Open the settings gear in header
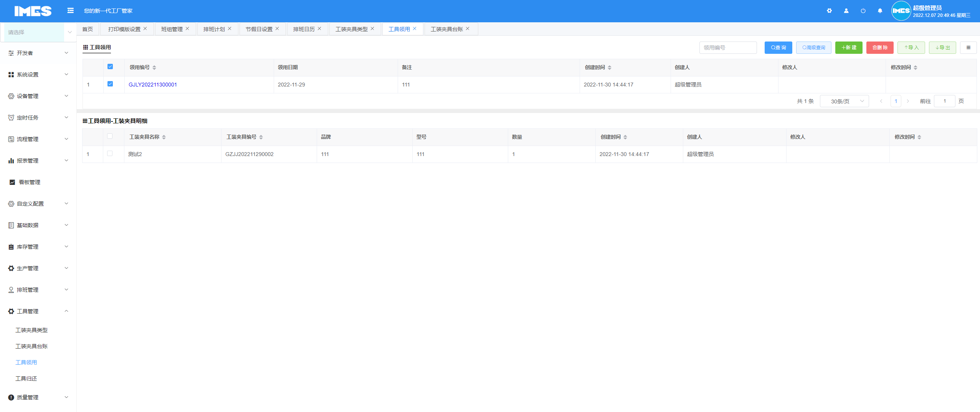This screenshot has width=980, height=412. coord(829,11)
